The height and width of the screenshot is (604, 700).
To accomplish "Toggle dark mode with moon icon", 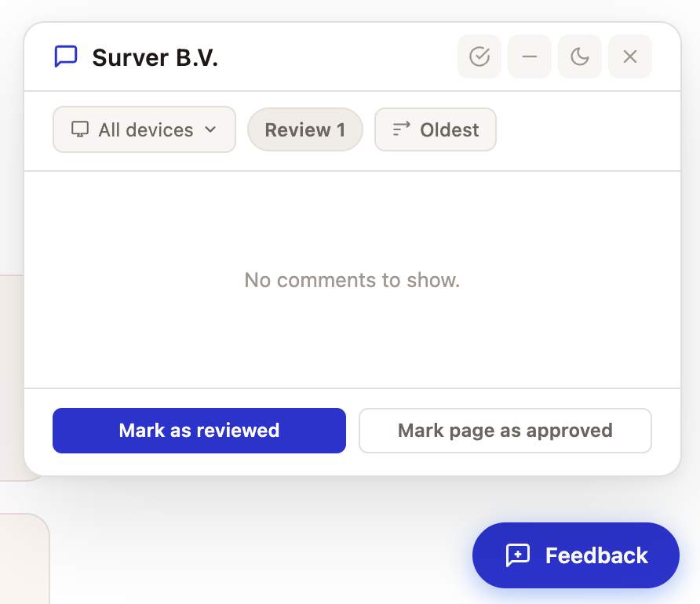I will (579, 56).
